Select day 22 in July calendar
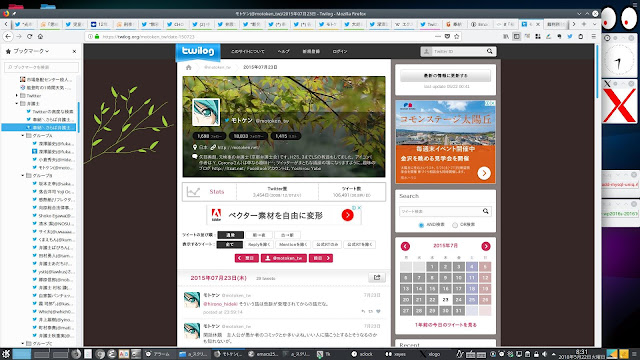The image size is (640, 360). click(432, 300)
